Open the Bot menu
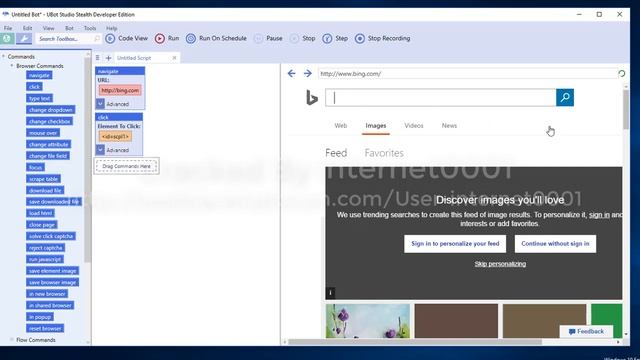The image size is (640, 360). click(69, 28)
